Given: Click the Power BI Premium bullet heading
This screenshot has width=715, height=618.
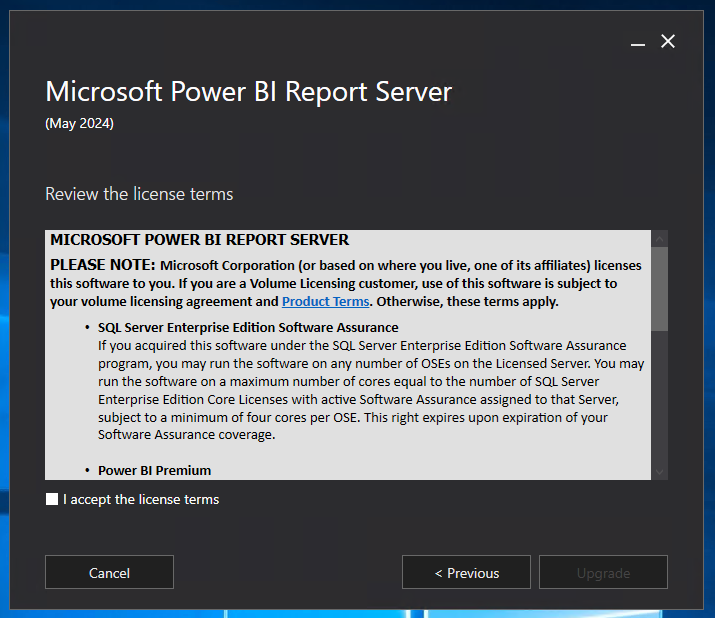Looking at the screenshot, I should tap(155, 470).
